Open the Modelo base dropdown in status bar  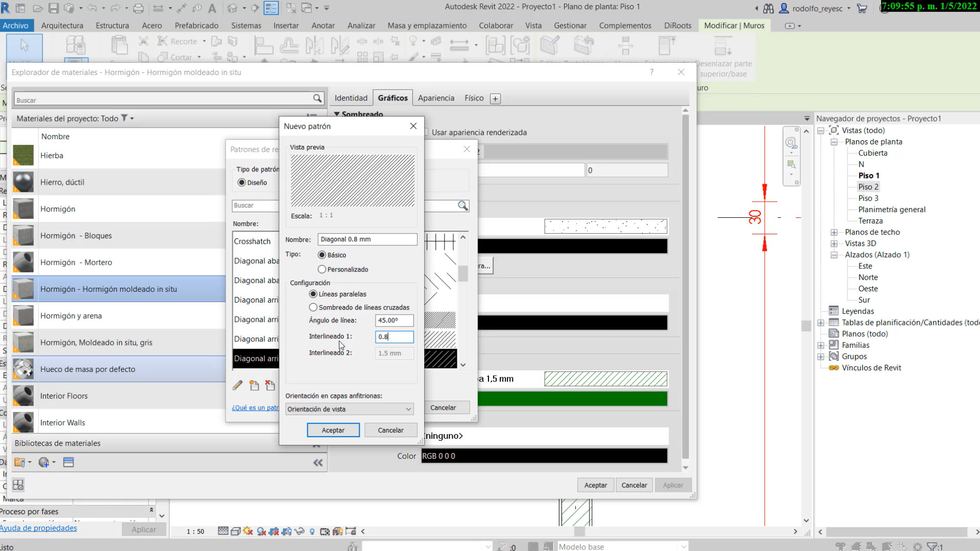(x=623, y=546)
